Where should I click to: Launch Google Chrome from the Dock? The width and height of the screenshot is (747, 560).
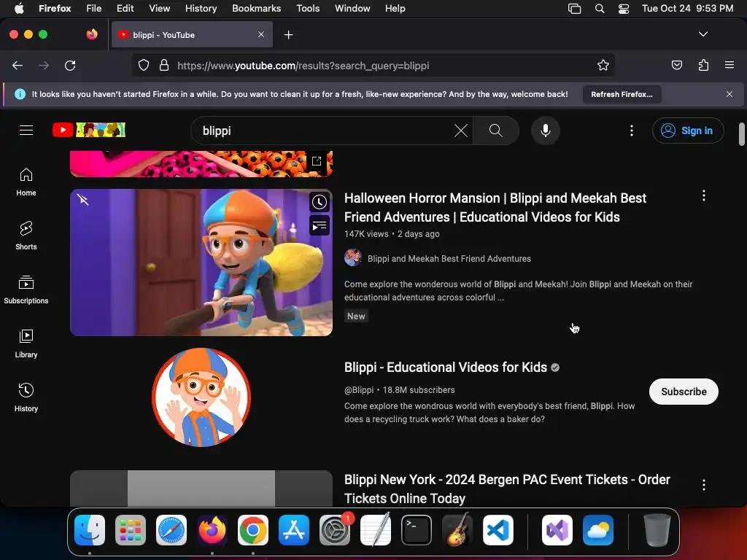(253, 530)
